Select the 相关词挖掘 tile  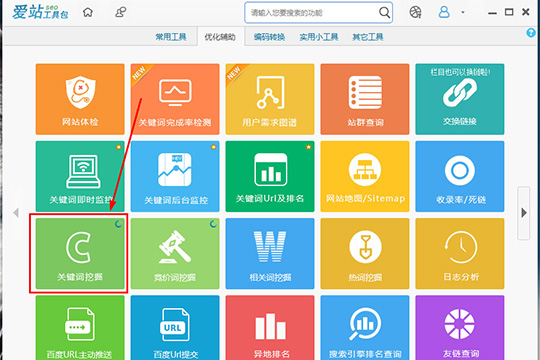click(270, 254)
